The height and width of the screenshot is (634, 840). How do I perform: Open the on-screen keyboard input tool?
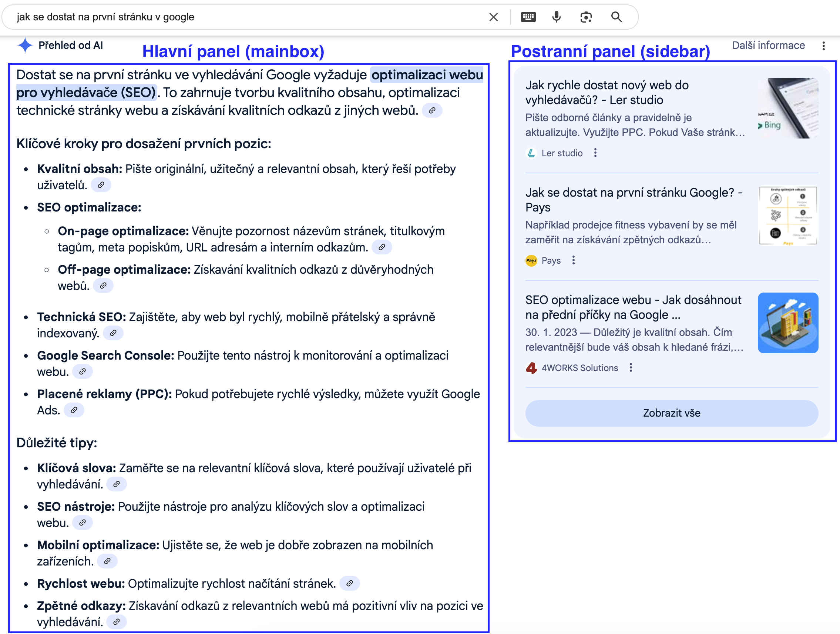[528, 17]
